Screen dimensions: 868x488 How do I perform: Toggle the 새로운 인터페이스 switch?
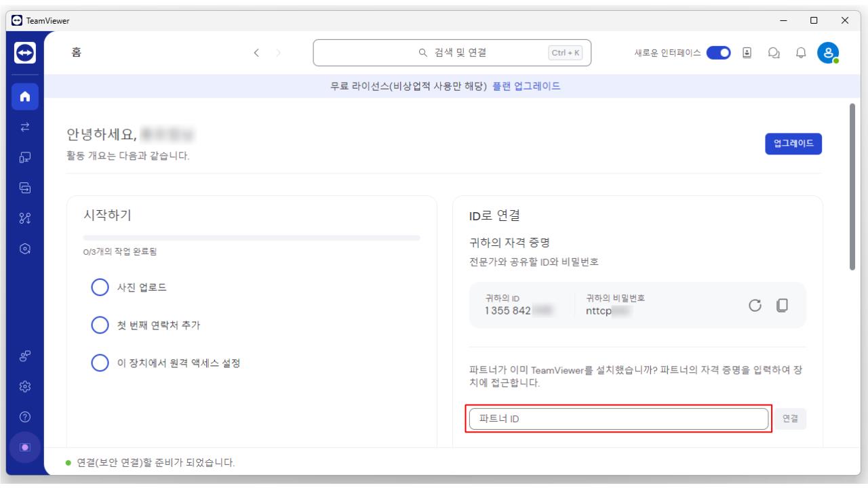[x=718, y=52]
